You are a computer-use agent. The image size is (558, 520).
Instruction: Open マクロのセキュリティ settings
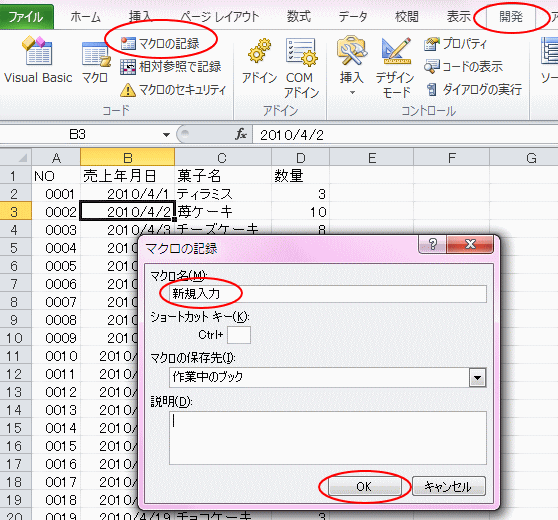pos(173,90)
